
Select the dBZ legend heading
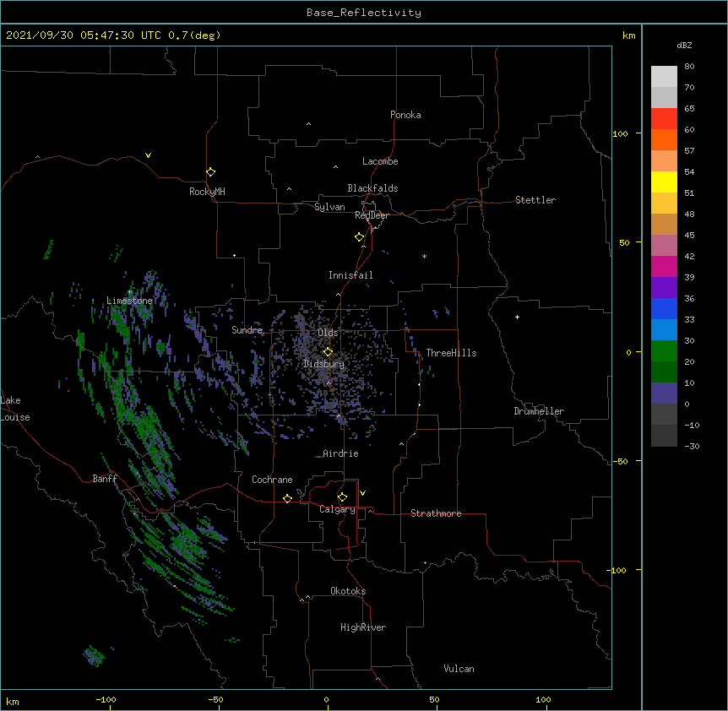[x=684, y=45]
